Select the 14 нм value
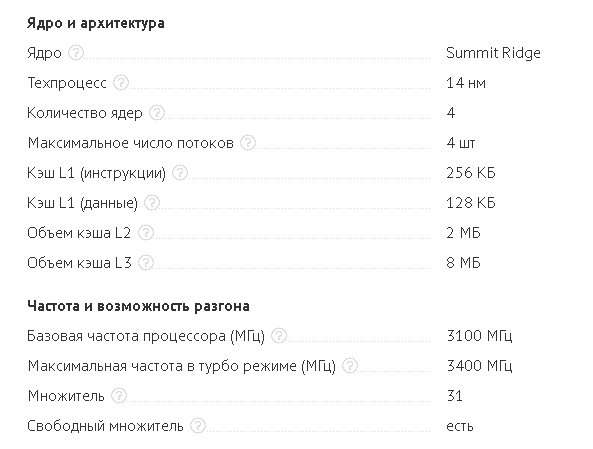593x449 pixels. 466,83
